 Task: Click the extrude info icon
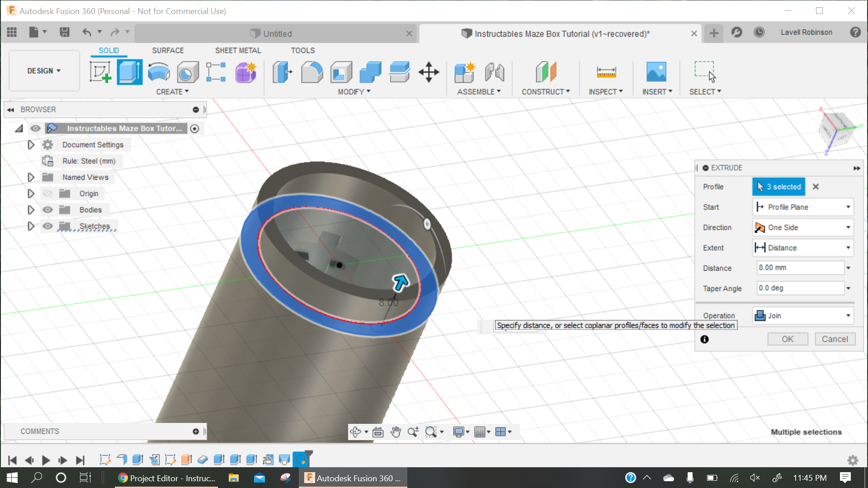tap(704, 339)
